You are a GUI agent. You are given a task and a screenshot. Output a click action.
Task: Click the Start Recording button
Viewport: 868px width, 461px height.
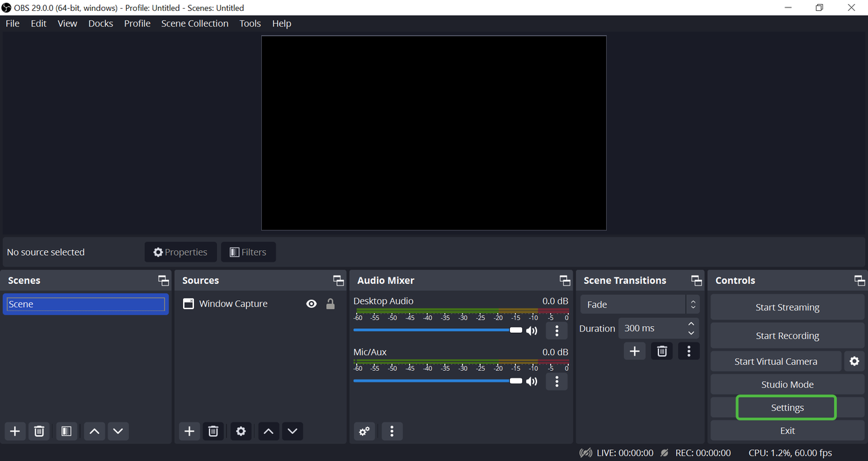point(787,336)
